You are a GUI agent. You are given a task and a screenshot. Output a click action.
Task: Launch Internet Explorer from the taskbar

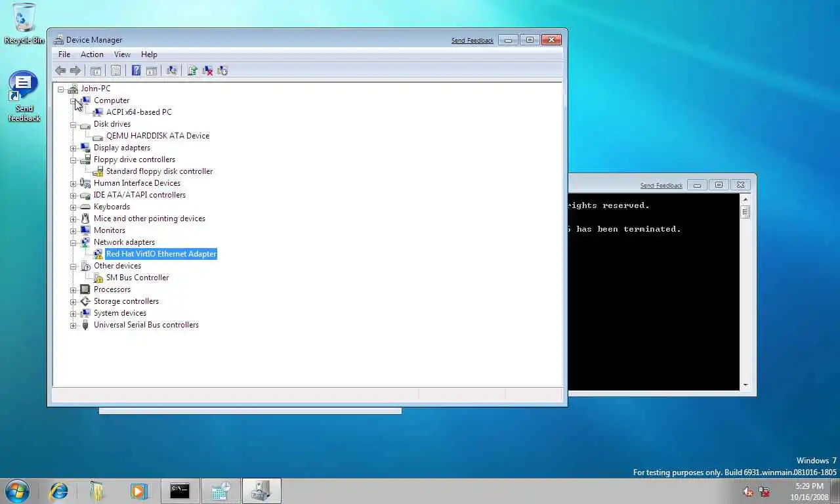click(59, 491)
